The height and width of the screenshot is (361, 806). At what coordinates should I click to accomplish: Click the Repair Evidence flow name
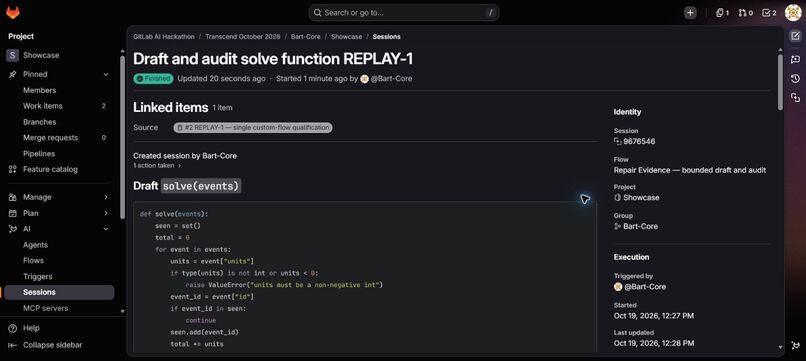point(690,170)
